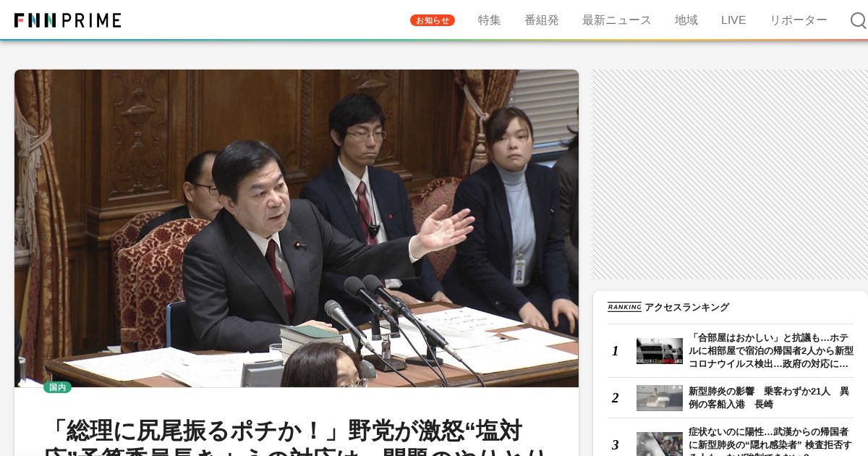The width and height of the screenshot is (868, 456).
Task: Open the LIVE menu item
Action: 733,20
